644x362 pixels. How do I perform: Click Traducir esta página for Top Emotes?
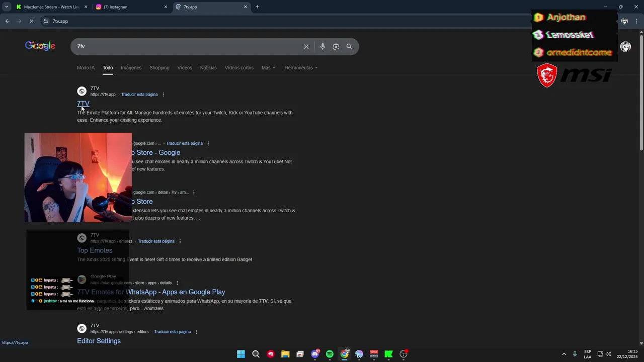pos(156,241)
